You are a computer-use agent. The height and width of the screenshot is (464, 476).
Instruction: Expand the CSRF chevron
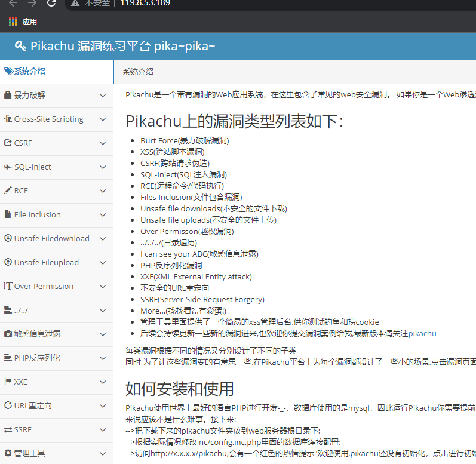103,143
